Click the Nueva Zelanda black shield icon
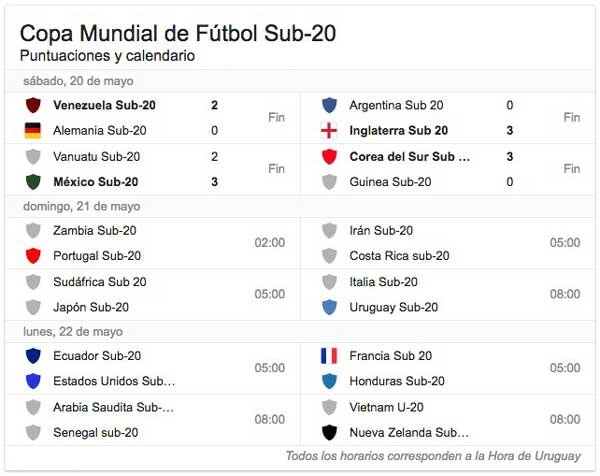Viewport: 600px width, 476px height. coord(329,433)
